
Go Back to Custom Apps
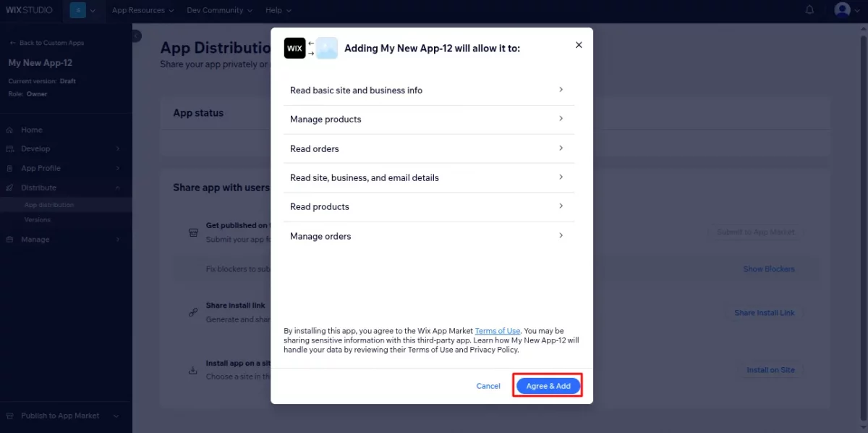(47, 43)
